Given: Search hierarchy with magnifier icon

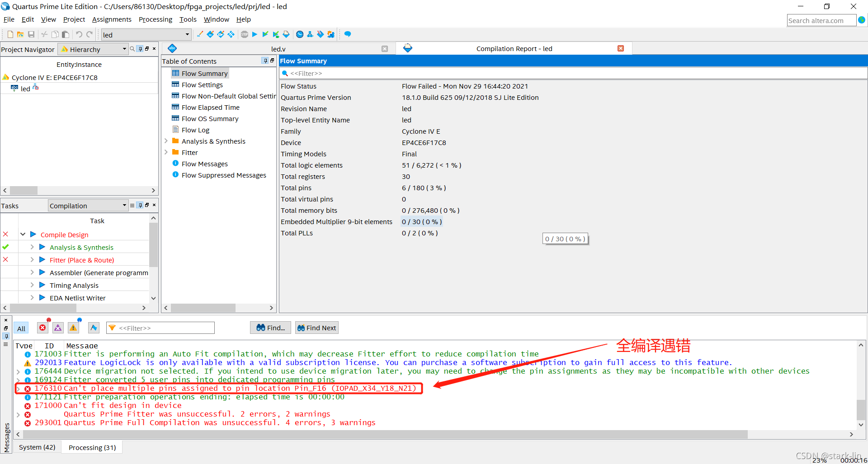Looking at the screenshot, I should [x=132, y=49].
